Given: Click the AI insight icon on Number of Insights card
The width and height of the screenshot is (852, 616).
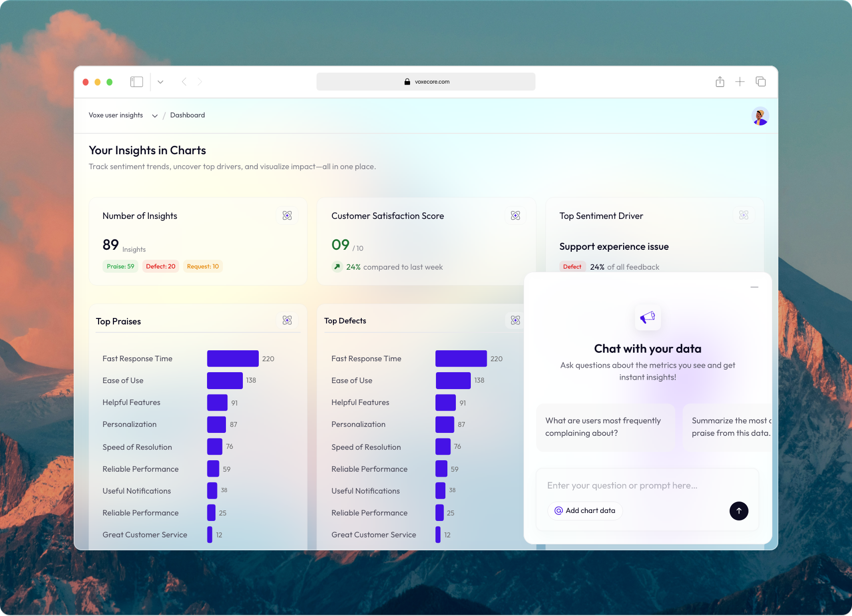Looking at the screenshot, I should [287, 215].
